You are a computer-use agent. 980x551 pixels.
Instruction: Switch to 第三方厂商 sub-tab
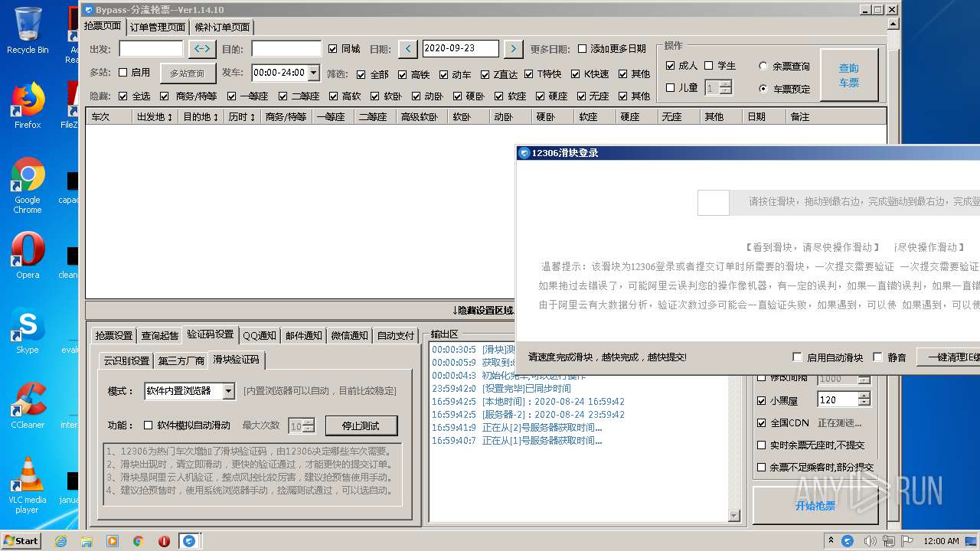[x=181, y=360]
